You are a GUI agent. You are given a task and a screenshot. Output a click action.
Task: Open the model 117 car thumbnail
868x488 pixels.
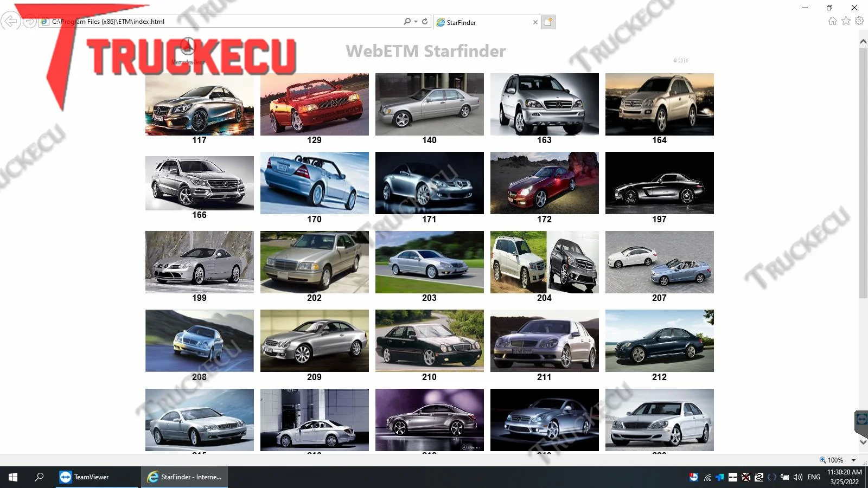200,104
